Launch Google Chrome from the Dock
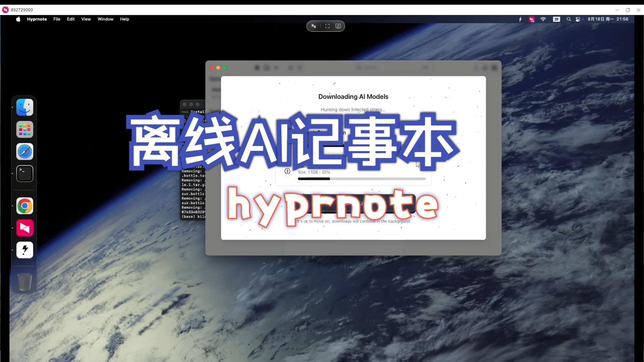The image size is (644, 362). 25,206
